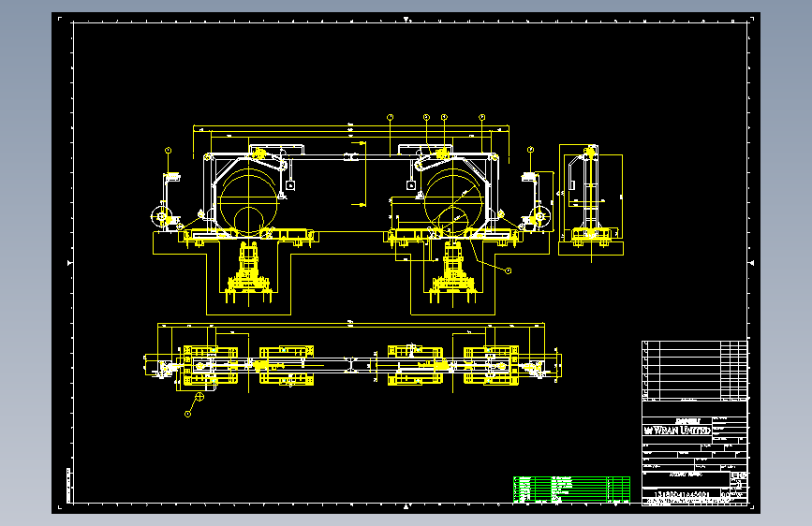Image resolution: width=812 pixels, height=526 pixels.
Task: Click the narrow side elevation view
Action: [x=591, y=203]
